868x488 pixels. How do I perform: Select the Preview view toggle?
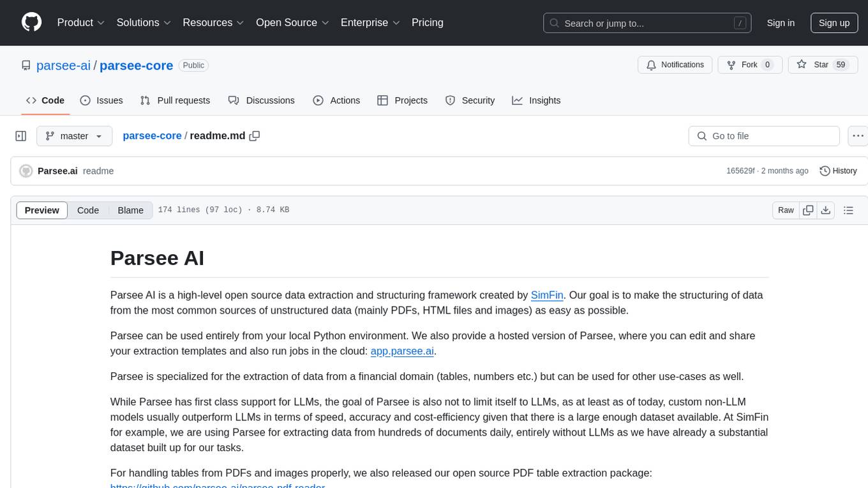click(x=42, y=210)
